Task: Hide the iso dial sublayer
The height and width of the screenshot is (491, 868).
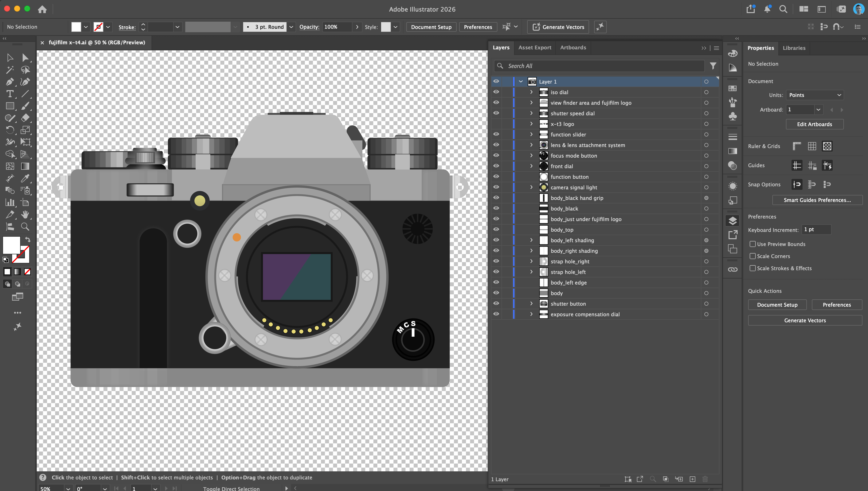Action: point(496,92)
